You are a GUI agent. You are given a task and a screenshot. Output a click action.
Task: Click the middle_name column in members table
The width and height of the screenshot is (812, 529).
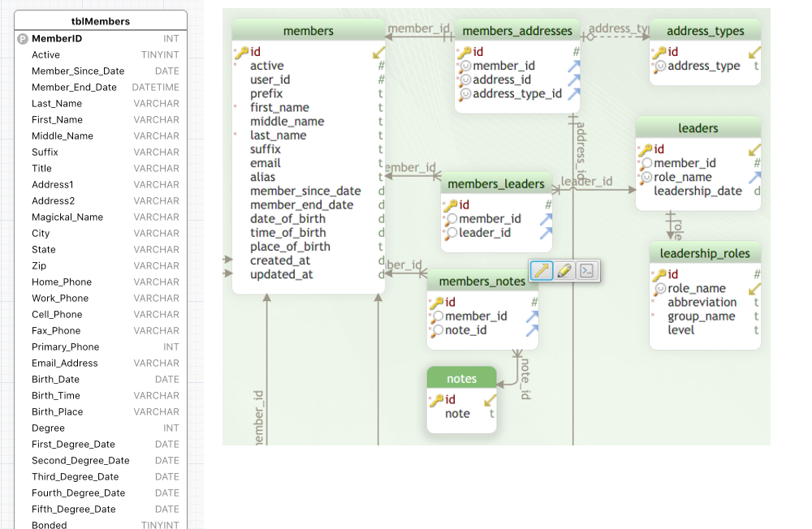point(309,122)
